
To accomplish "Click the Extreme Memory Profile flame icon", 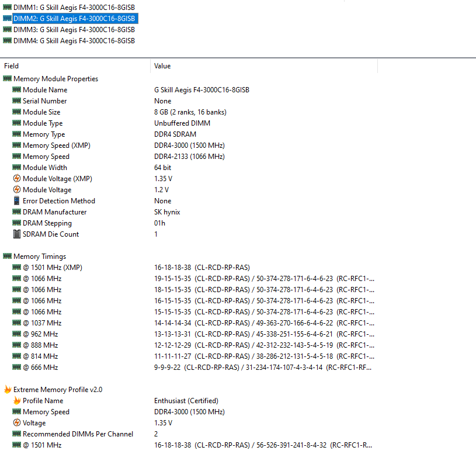I will click(x=8, y=389).
